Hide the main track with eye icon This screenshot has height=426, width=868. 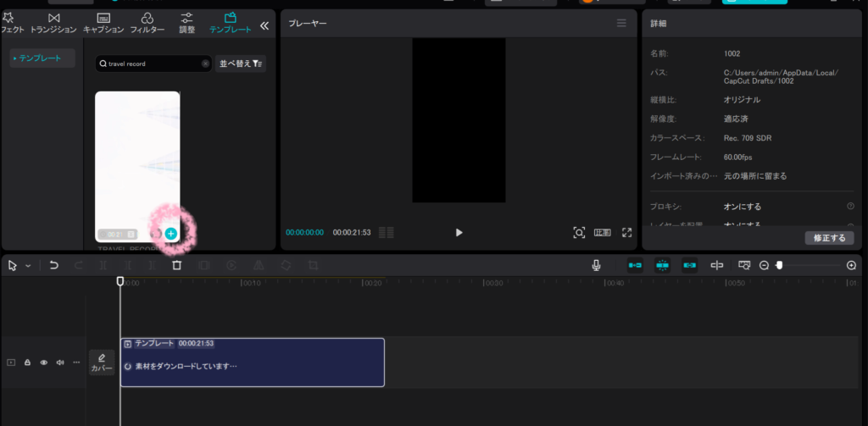[x=44, y=362]
